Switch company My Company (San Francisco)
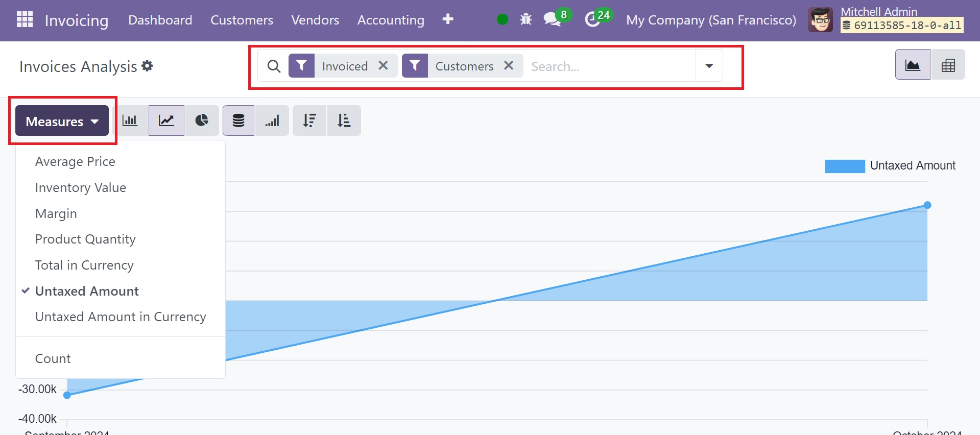980x435 pixels. pyautogui.click(x=711, y=20)
